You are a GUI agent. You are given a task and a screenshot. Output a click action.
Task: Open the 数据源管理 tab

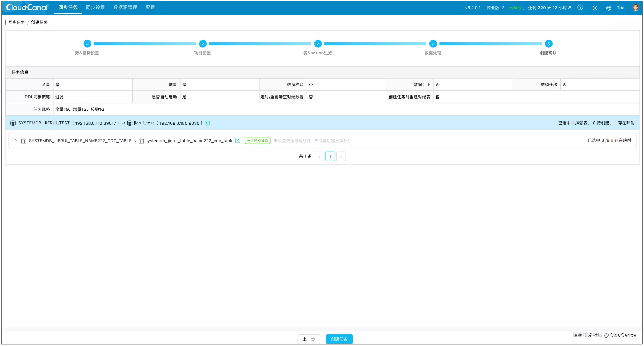[125, 7]
